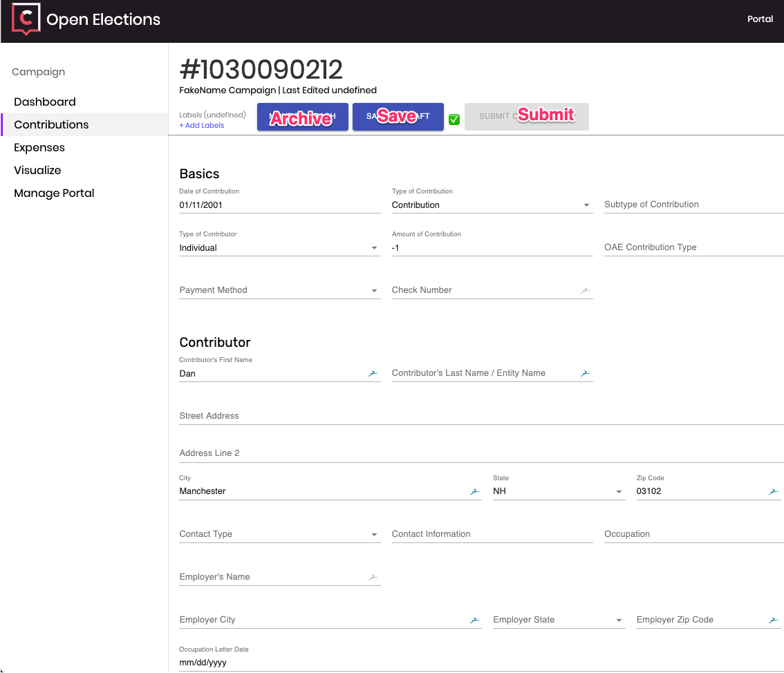The height and width of the screenshot is (673, 784).
Task: Expand the Contact Type dropdown
Action: pos(279,534)
